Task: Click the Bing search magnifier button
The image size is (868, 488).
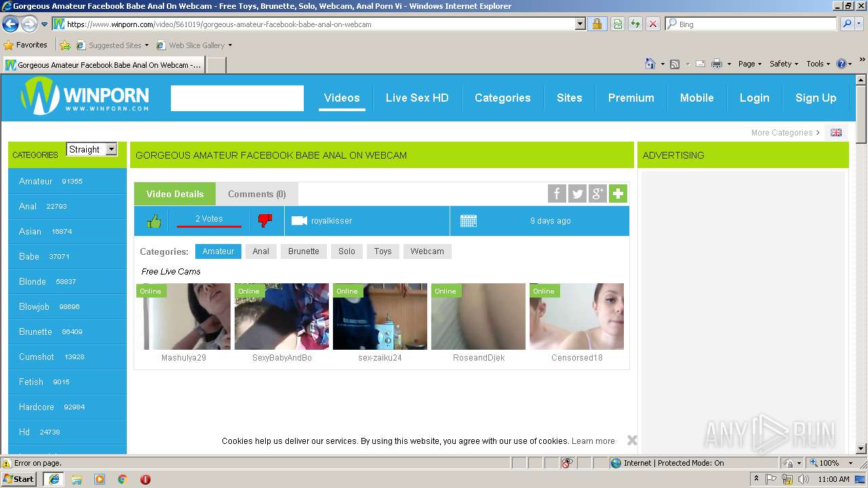Action: (x=846, y=24)
